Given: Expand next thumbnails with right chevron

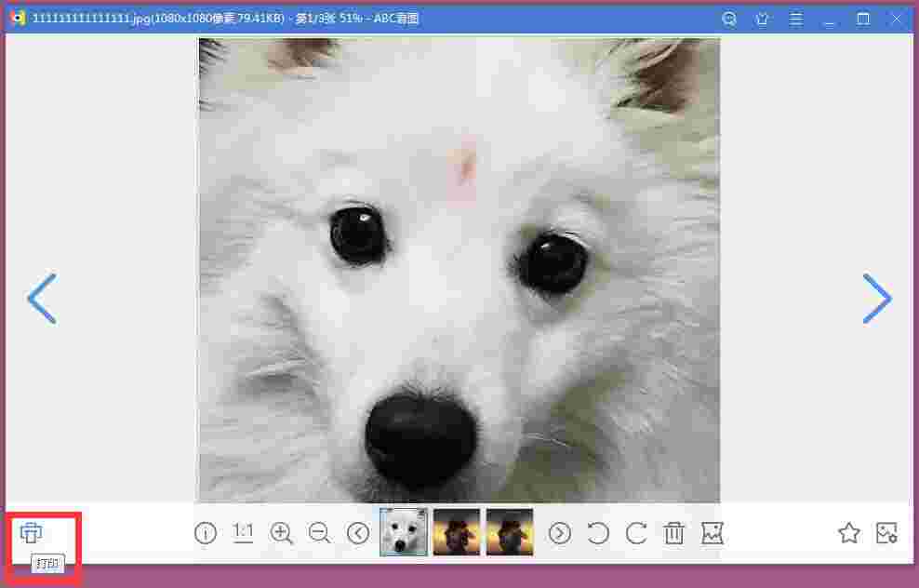Looking at the screenshot, I should (x=559, y=533).
